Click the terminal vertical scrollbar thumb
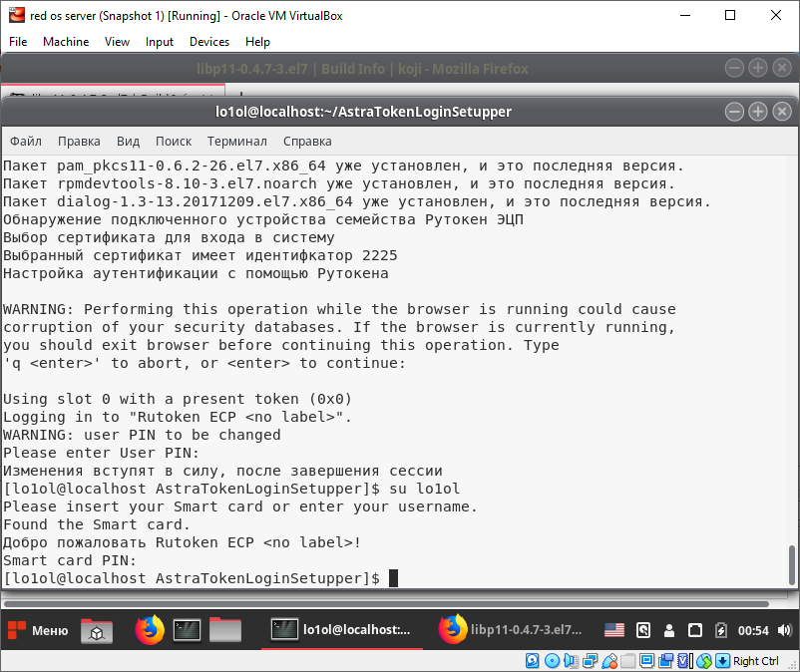 click(x=792, y=565)
